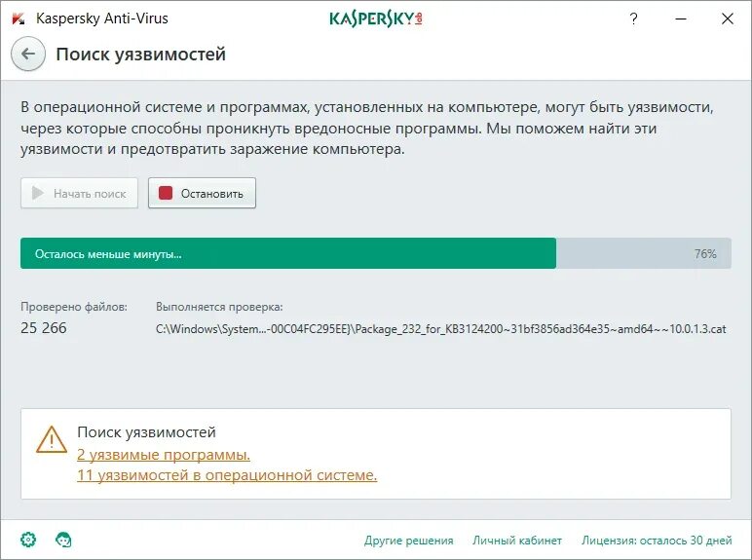
Task: Open the 2 уязвимые программы link
Action: click(164, 454)
